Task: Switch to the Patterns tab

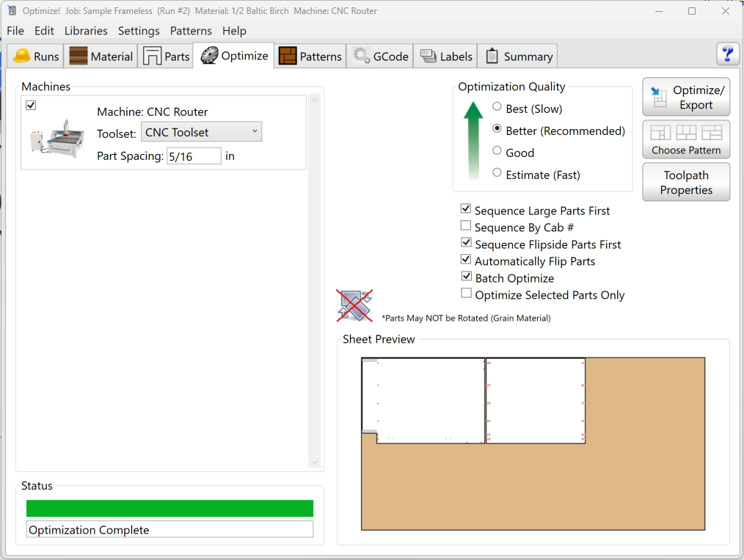Action: [310, 57]
